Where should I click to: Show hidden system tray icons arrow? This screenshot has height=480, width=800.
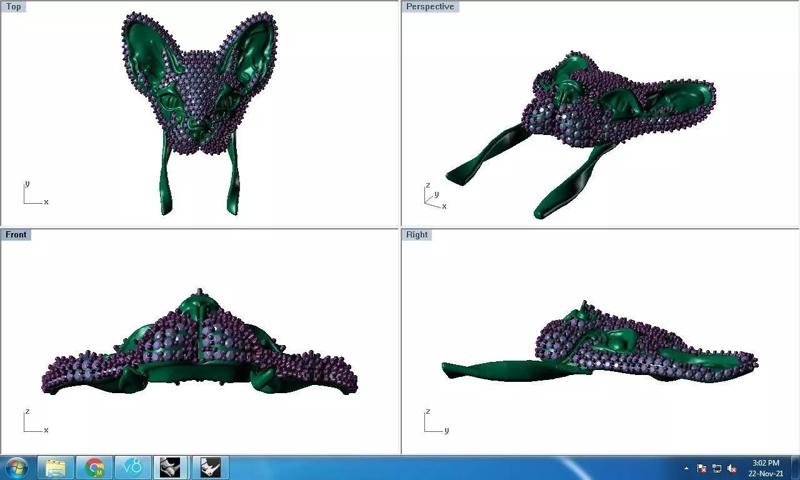pos(686,468)
